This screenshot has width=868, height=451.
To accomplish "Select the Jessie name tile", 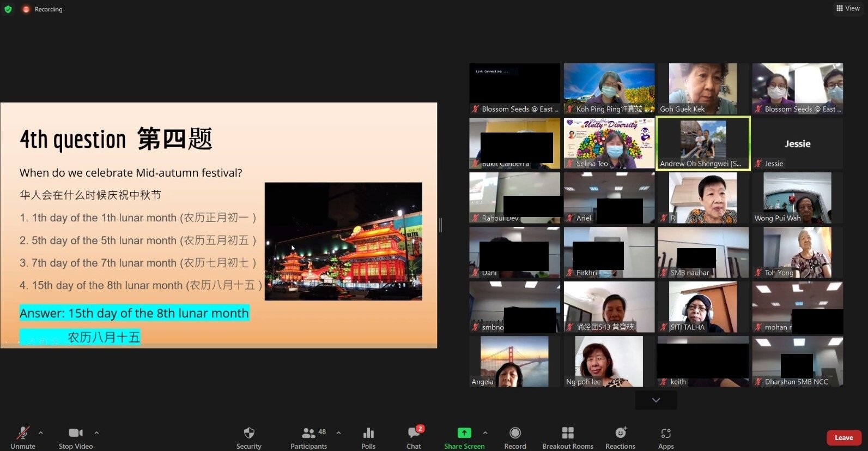I will [x=798, y=143].
